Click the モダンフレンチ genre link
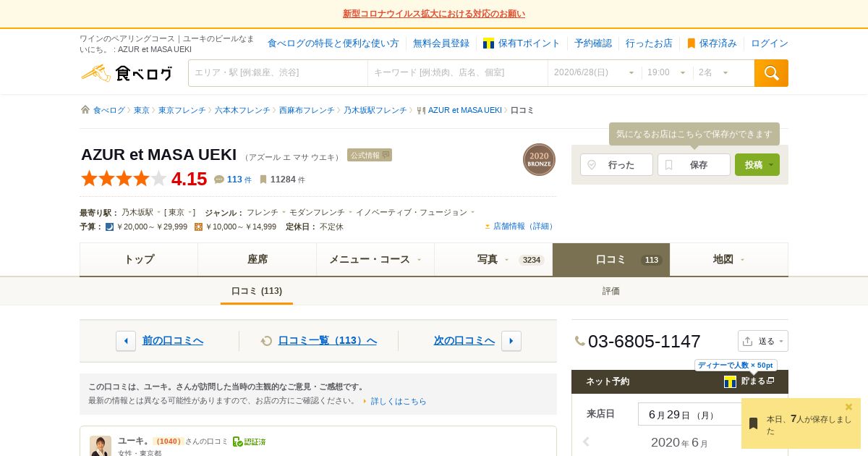Image resolution: width=868 pixels, height=456 pixels. [x=317, y=212]
